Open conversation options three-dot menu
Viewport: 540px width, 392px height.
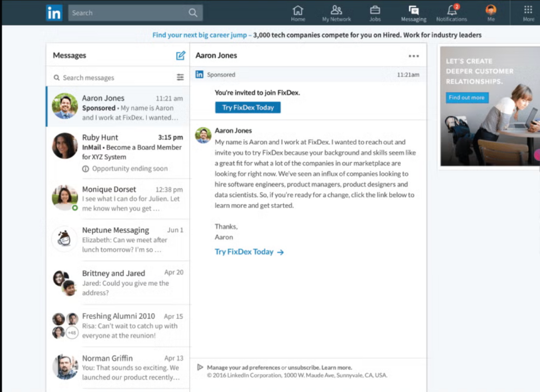[413, 56]
